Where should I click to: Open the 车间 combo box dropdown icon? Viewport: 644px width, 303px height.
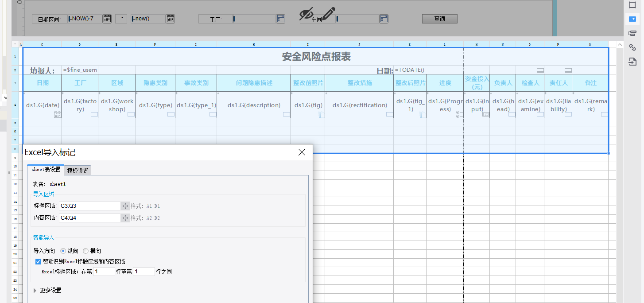pos(384,19)
